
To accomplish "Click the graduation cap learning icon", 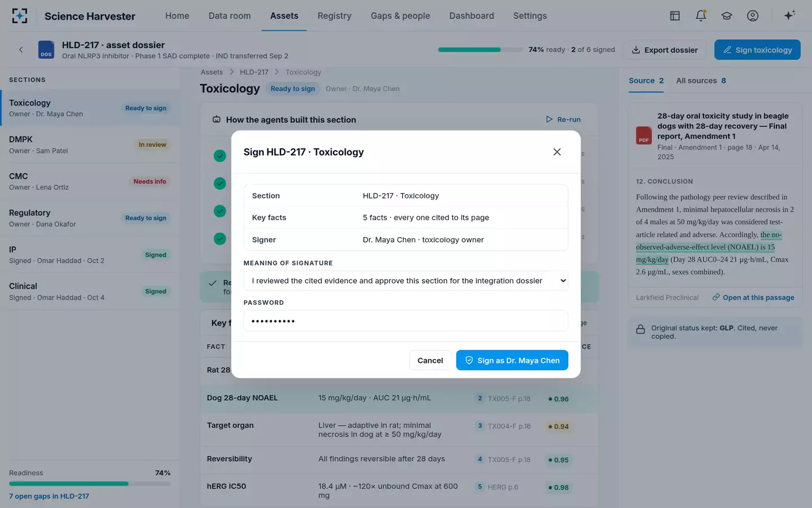I will tap(727, 16).
